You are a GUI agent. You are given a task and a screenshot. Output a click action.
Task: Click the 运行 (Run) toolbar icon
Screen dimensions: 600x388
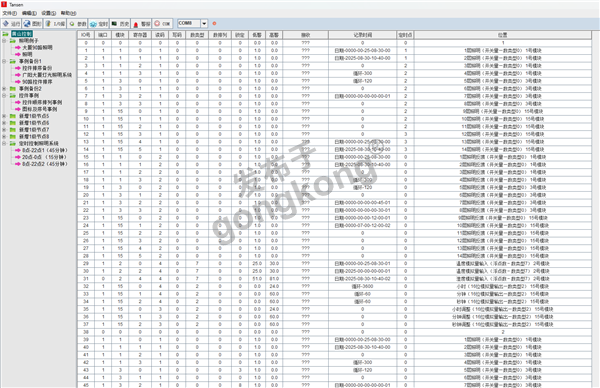point(11,24)
